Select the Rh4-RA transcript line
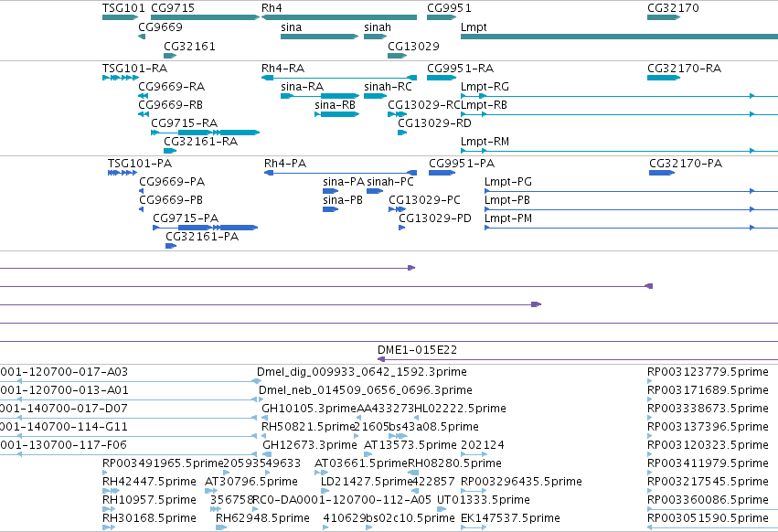This screenshot has width=778, height=532. tap(339, 78)
